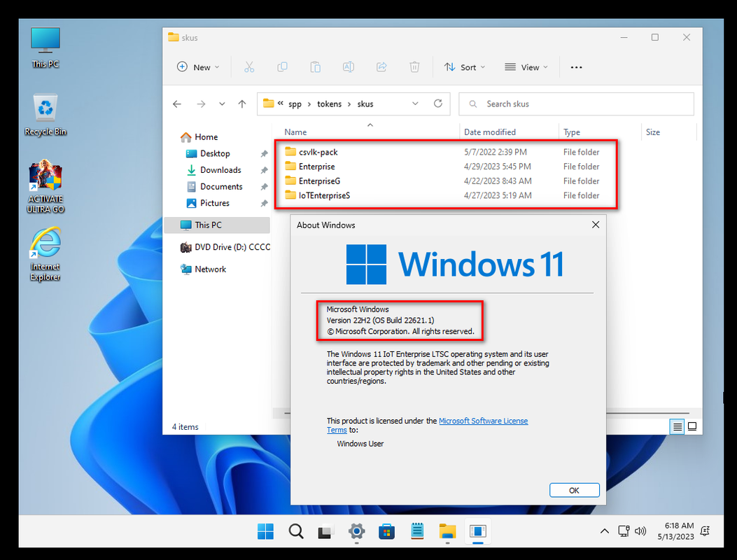Open Documents in navigation pane
The image size is (737, 560).
(x=221, y=186)
